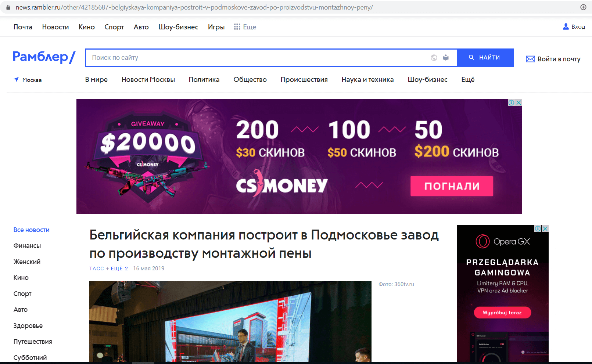Open Авто in the left sidebar
This screenshot has width=592, height=364.
21,310
